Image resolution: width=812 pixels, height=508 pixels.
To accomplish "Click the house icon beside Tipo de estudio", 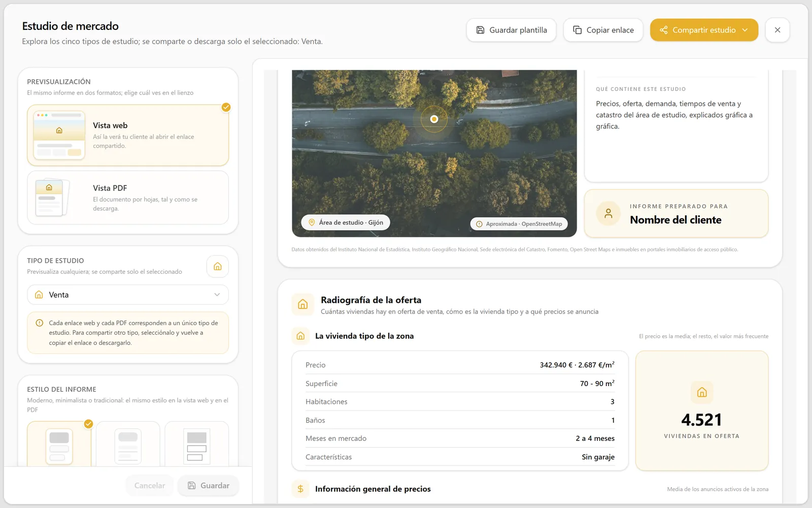I will [x=218, y=266].
